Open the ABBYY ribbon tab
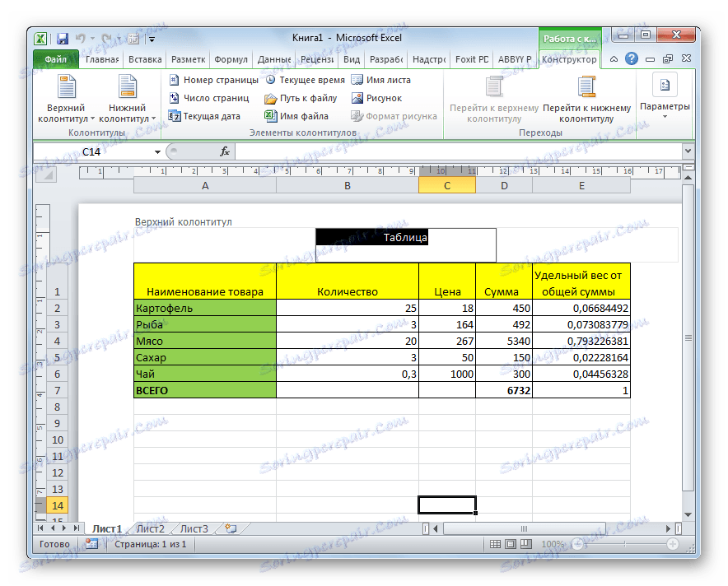Viewport: 728px width, 586px height. [515, 59]
